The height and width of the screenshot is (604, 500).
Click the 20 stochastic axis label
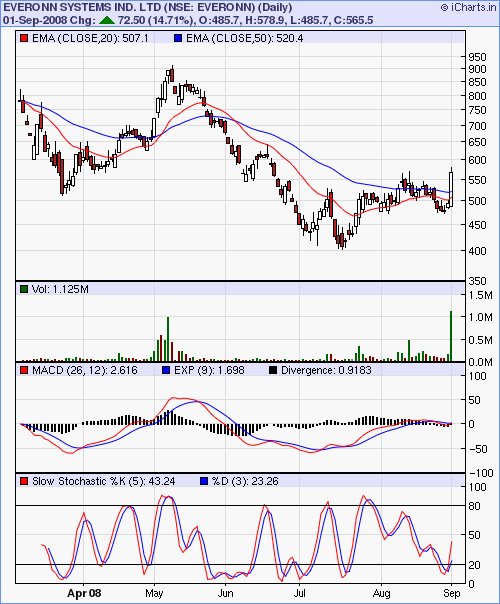[474, 565]
